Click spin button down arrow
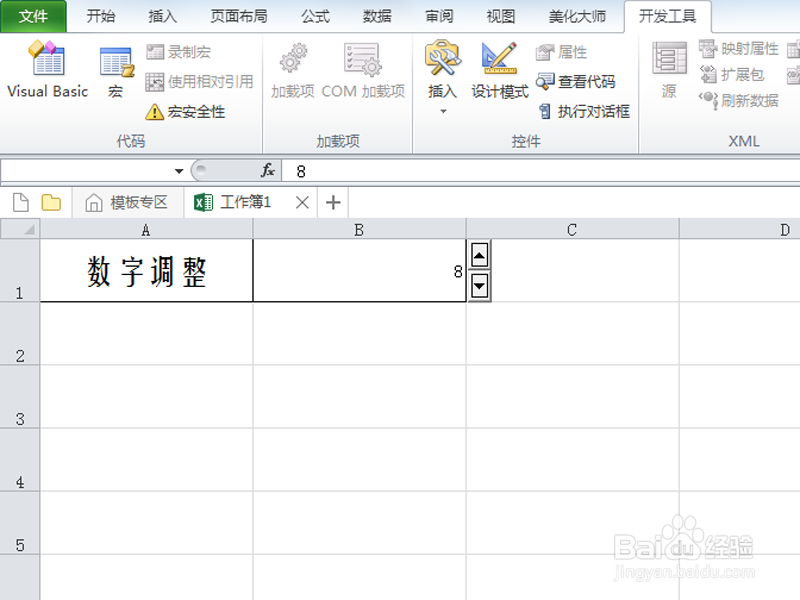Image resolution: width=800 pixels, height=600 pixels. (479, 286)
